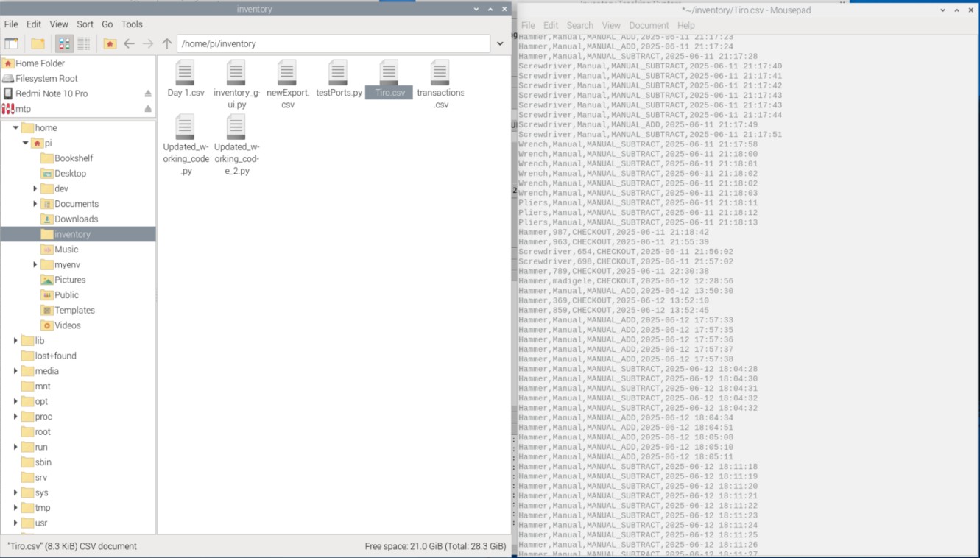980x558 pixels.
Task: Switch to icon view in file manager
Action: tap(65, 43)
